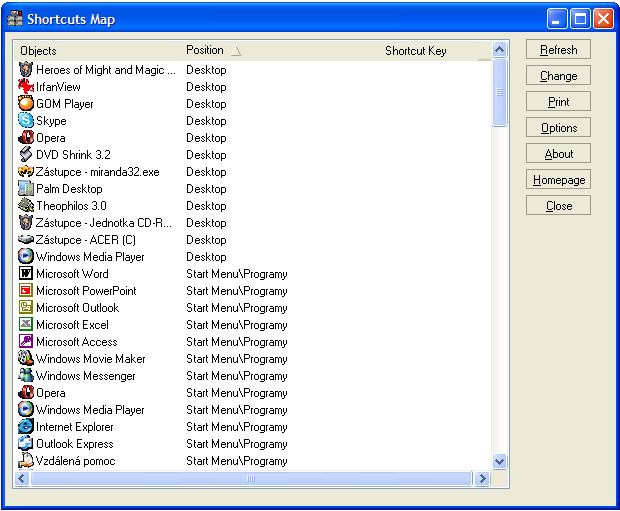Click the Outlook Express icon

point(26,444)
